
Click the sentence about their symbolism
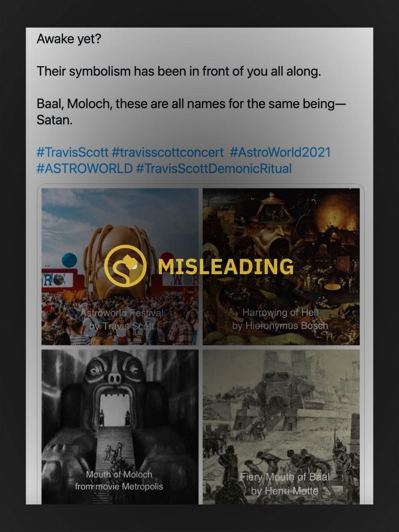point(179,71)
